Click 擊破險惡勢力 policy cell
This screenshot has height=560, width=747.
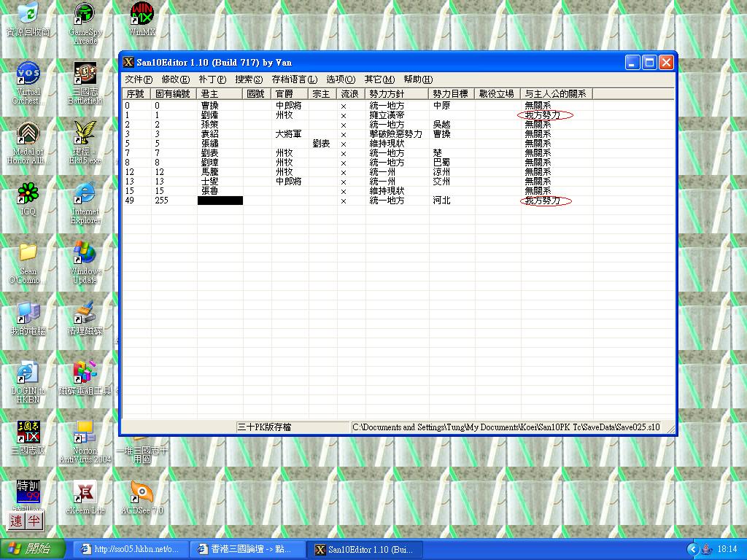click(396, 134)
